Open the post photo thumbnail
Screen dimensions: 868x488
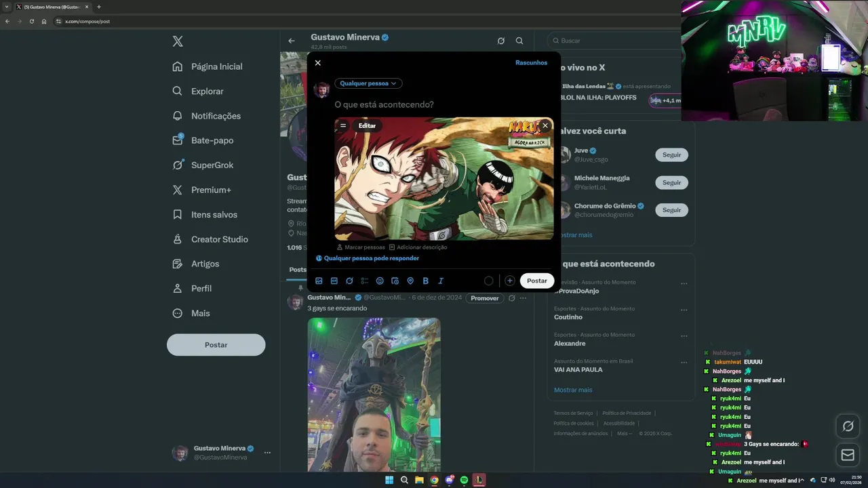coord(374,394)
